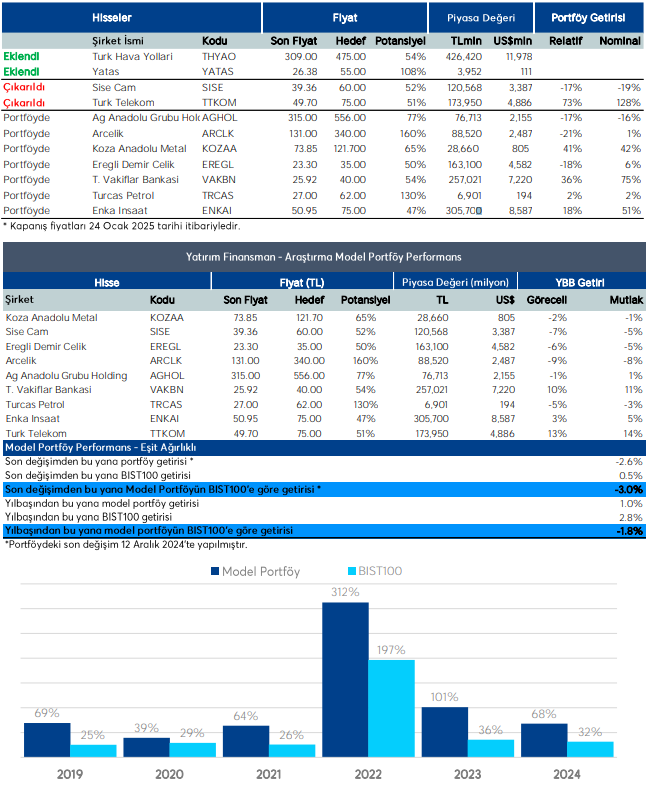
Task: Click the Model Portföy legend color square
Action: (x=214, y=571)
